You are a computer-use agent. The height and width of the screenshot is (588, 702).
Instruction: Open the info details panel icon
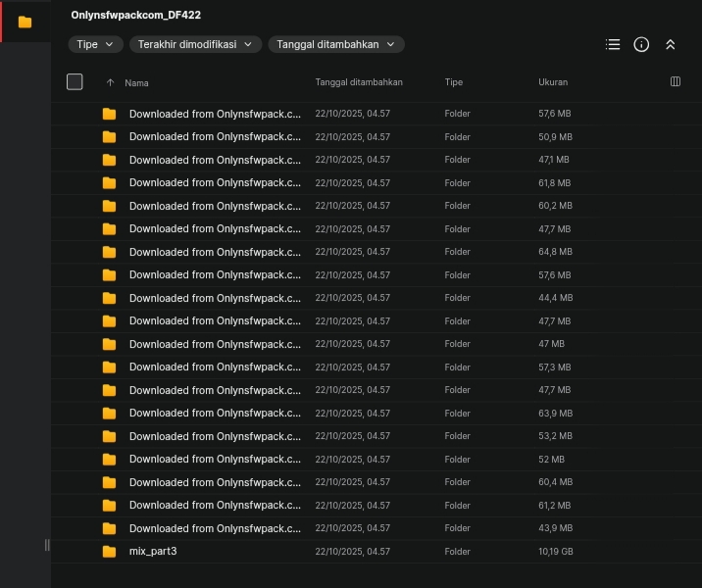point(641,44)
